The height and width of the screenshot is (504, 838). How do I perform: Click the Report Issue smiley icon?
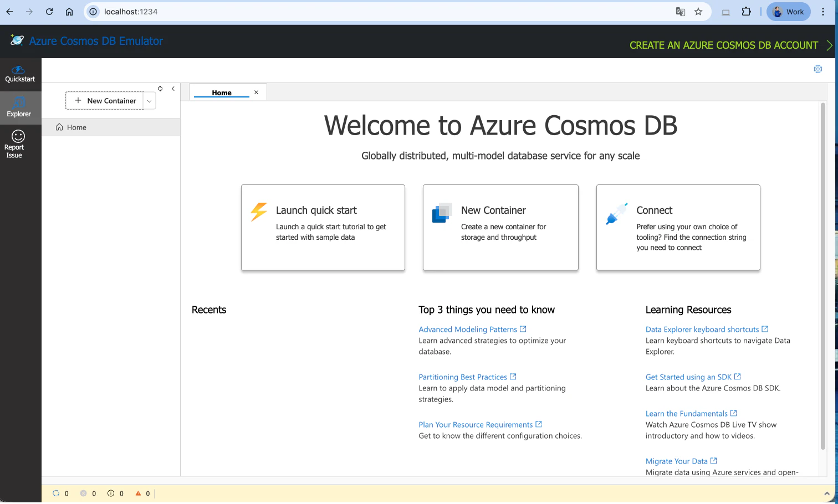point(18,136)
